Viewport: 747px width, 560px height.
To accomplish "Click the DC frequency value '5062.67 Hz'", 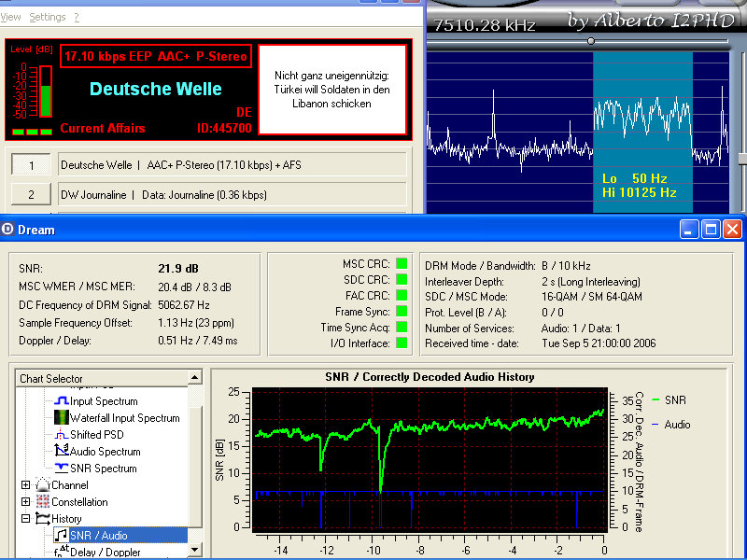I will pos(184,305).
